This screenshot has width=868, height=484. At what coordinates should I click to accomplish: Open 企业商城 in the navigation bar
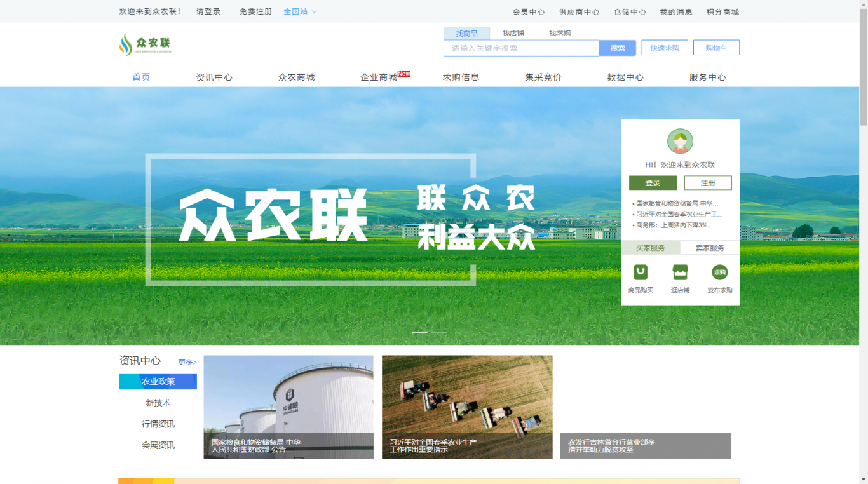pyautogui.click(x=379, y=77)
